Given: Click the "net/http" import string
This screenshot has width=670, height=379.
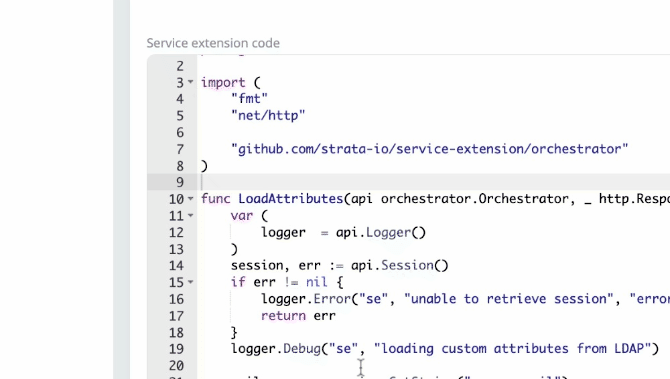Looking at the screenshot, I should 268,115.
